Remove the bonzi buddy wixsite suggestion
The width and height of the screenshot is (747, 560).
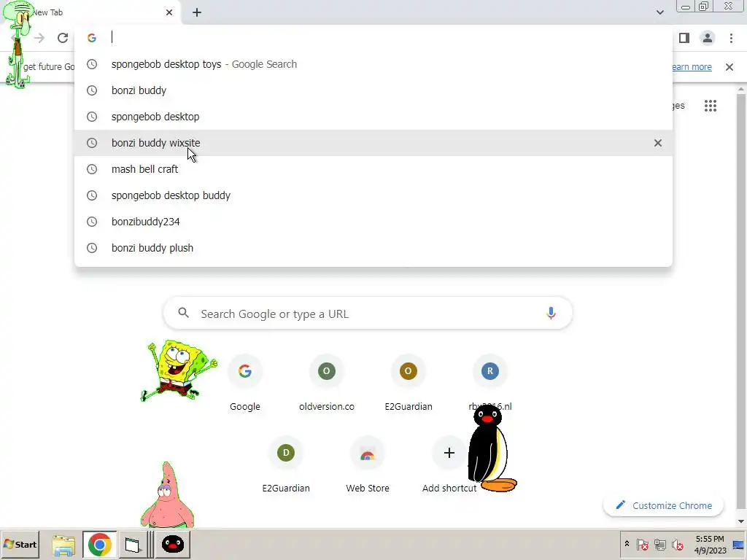click(658, 143)
